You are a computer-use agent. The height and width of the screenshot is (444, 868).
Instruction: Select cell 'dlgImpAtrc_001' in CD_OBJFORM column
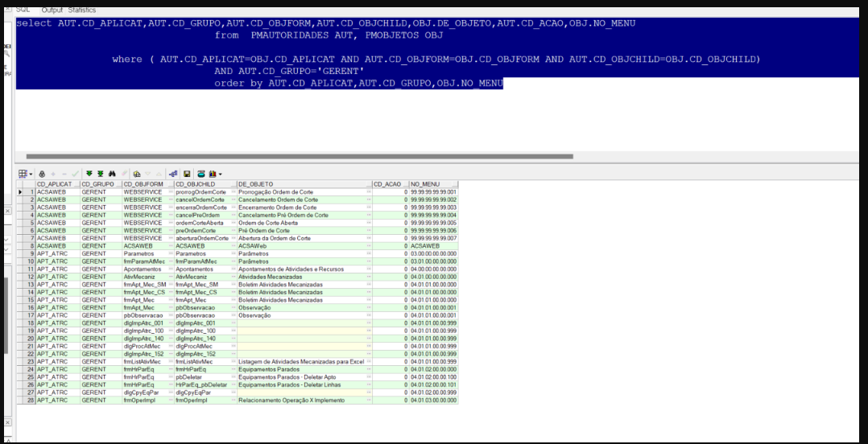(x=148, y=323)
